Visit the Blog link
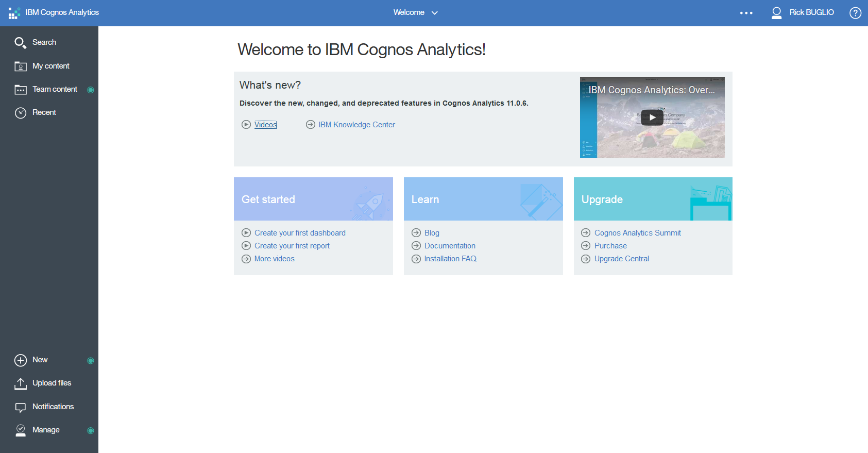 pyautogui.click(x=432, y=233)
